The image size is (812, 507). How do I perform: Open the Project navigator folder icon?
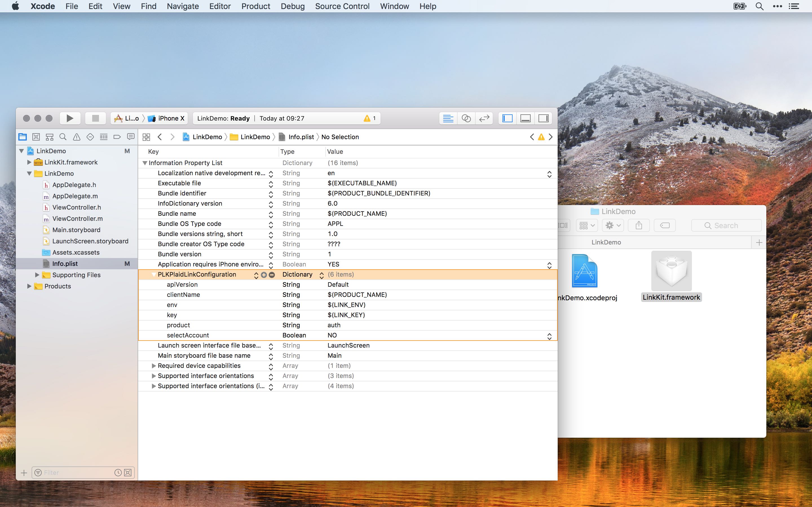click(x=22, y=137)
